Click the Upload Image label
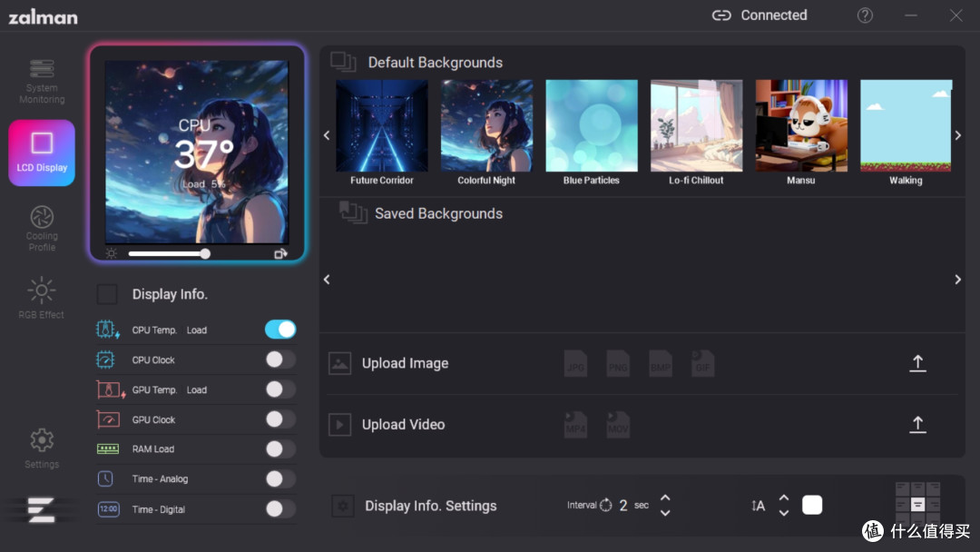The image size is (980, 552). (x=405, y=363)
